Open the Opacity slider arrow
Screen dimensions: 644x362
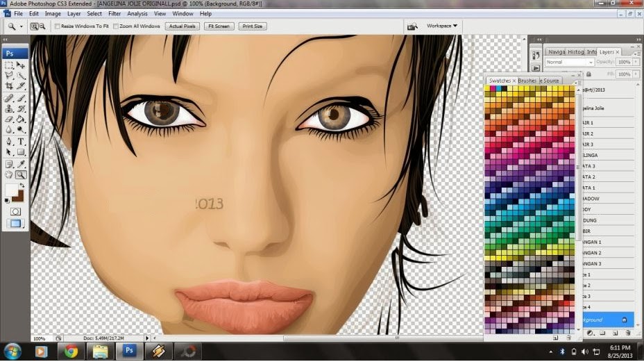[636, 62]
